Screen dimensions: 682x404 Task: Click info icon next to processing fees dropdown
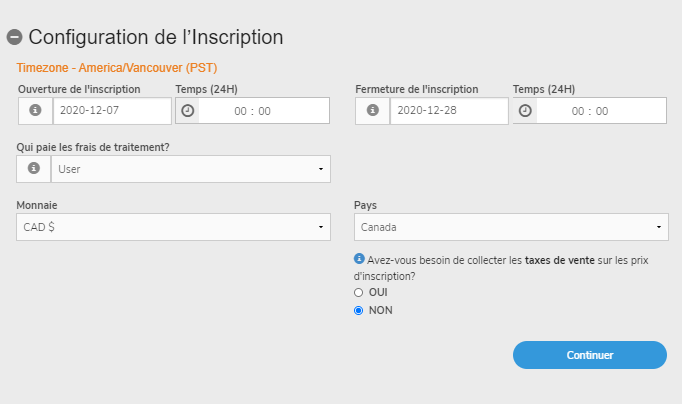[35, 168]
